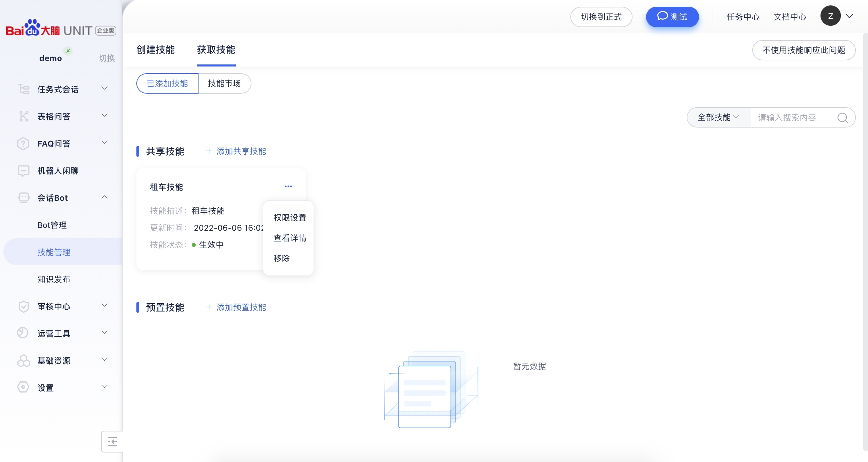Click the page vertical scrollbar
This screenshot has width=868, height=462.
click(x=865, y=242)
